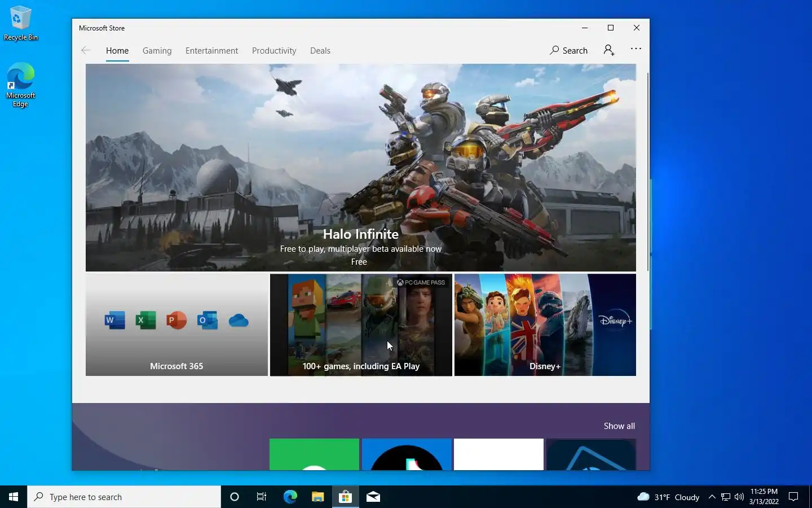Image resolution: width=812 pixels, height=508 pixels.
Task: Click the Word icon in Microsoft 365 tile
Action: click(115, 320)
